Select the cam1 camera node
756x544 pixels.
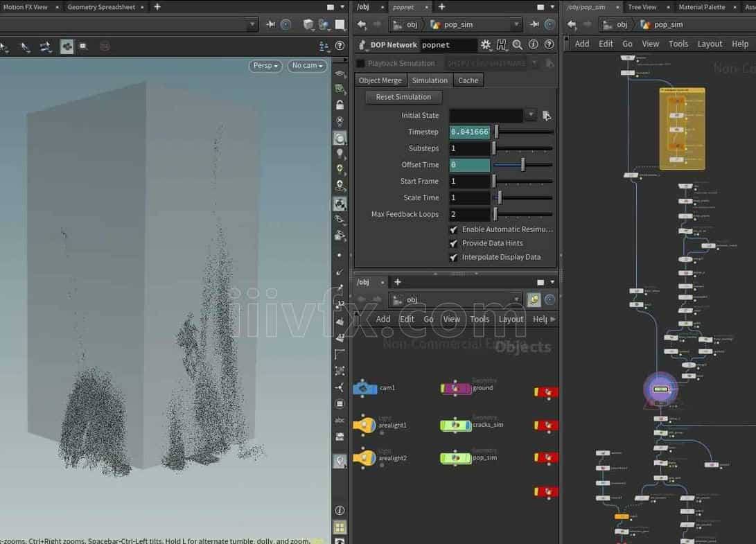click(365, 388)
